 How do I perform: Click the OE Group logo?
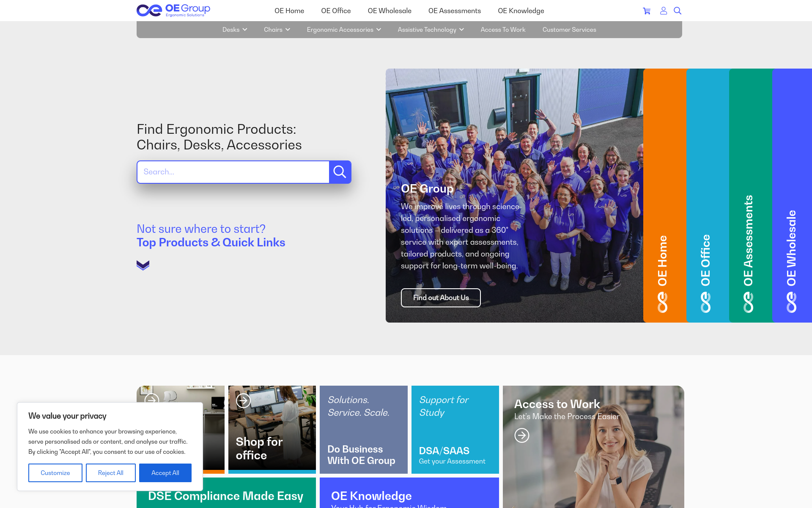173,11
